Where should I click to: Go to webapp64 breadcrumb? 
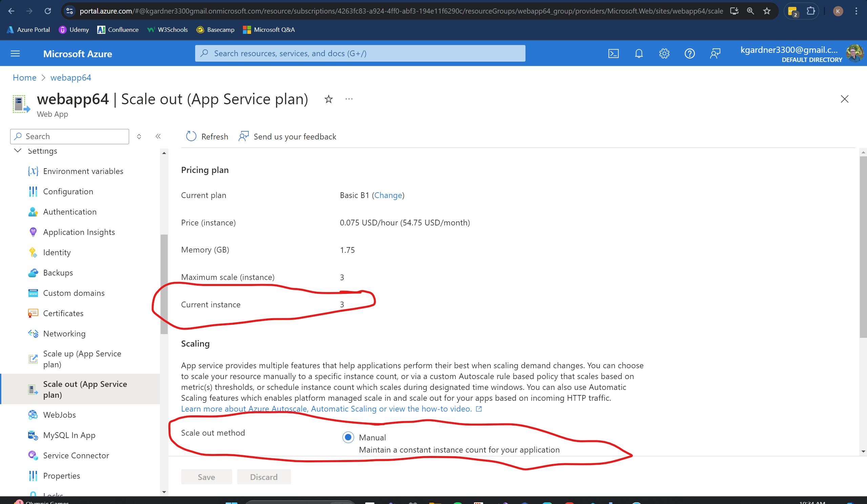click(71, 78)
